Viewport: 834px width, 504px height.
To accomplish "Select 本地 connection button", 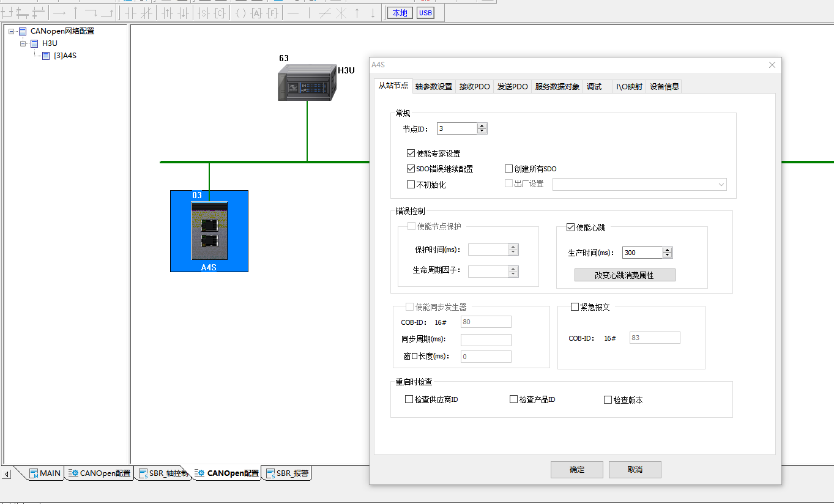I will 400,13.
